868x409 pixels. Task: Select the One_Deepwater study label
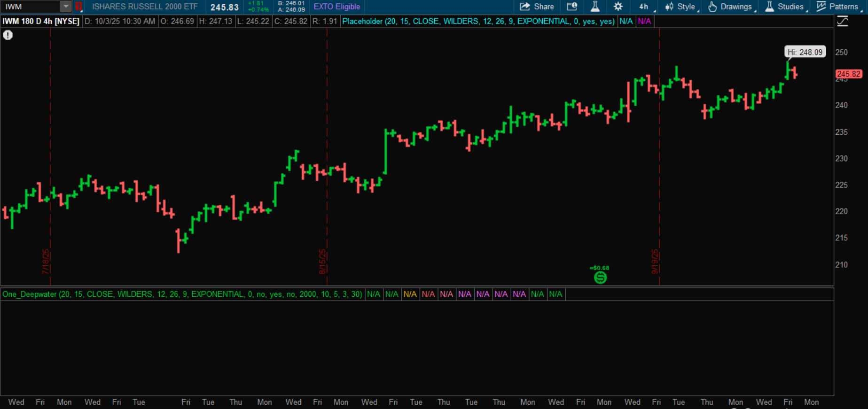tap(182, 294)
